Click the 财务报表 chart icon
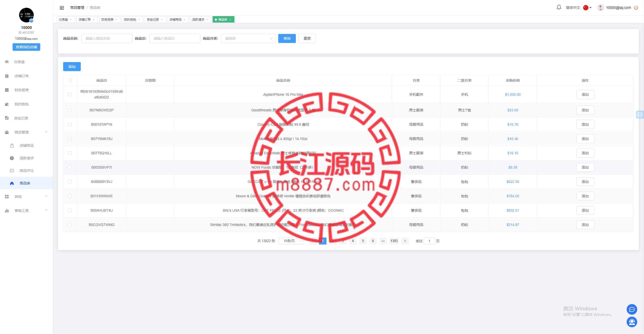644x334 pixels. [7, 90]
